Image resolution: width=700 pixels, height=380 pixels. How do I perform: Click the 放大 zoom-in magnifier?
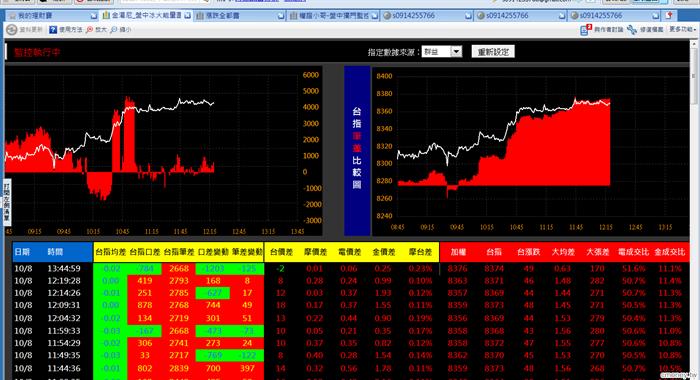pos(89,30)
